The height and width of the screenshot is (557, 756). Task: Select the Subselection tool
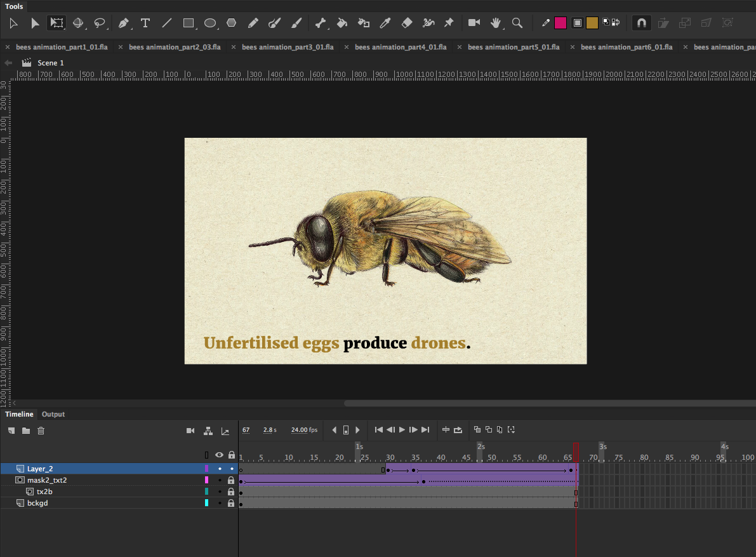pos(13,23)
